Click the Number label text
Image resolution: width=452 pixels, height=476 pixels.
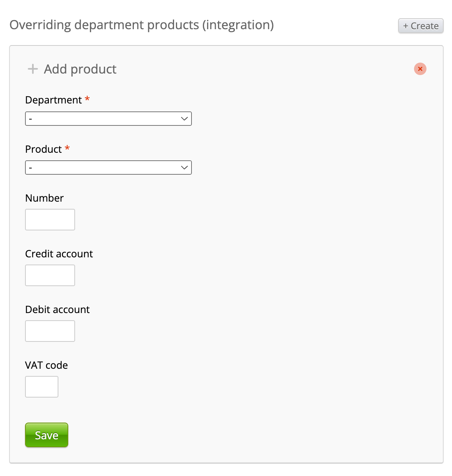[44, 198]
